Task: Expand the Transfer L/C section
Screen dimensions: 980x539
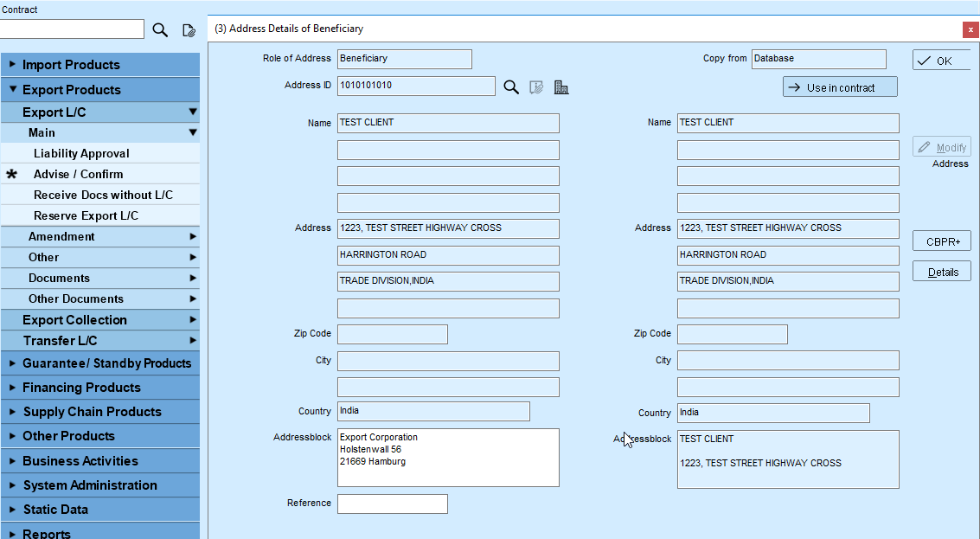Action: coord(100,340)
